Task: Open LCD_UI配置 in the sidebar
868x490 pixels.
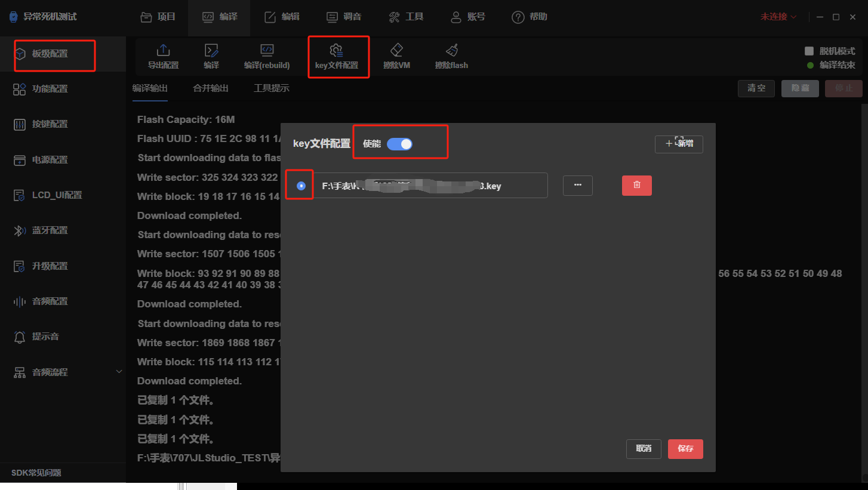Action: (x=63, y=195)
